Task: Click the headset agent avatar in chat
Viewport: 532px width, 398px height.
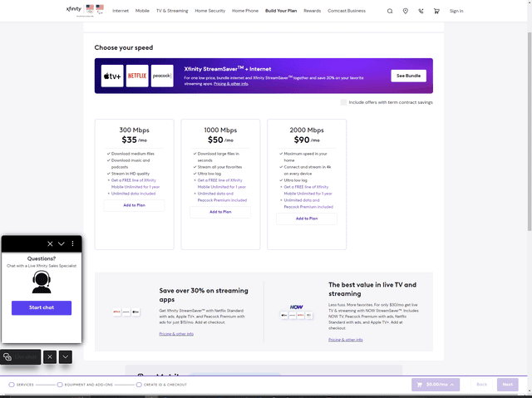Action: 42,282
